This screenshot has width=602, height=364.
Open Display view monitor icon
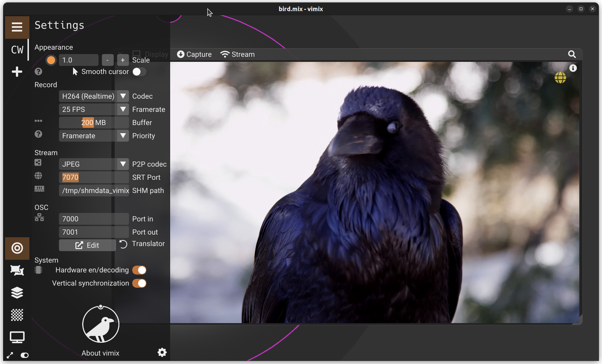tap(17, 337)
